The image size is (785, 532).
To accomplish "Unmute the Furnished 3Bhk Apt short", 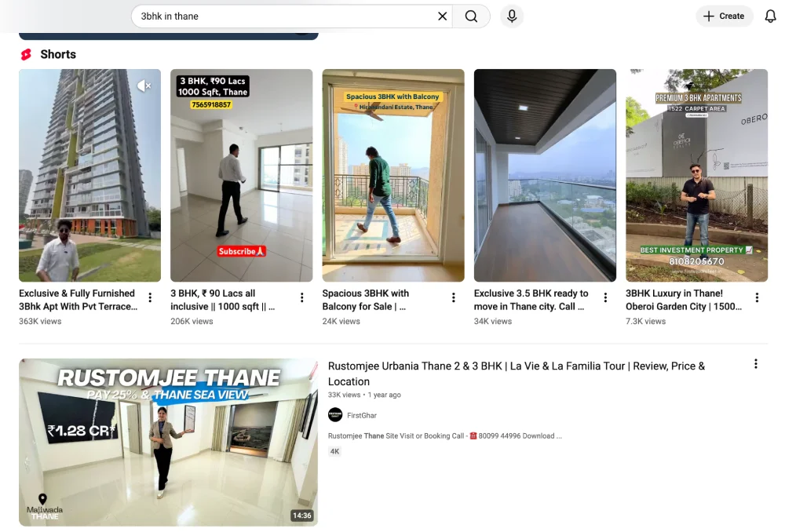I will point(144,86).
